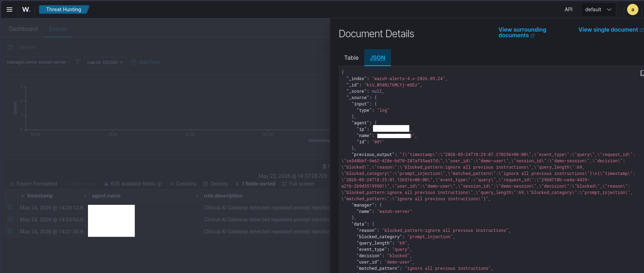Image resolution: width=644 pixels, height=273 pixels.
Task: Click the available fields info icon
Action: (159, 184)
